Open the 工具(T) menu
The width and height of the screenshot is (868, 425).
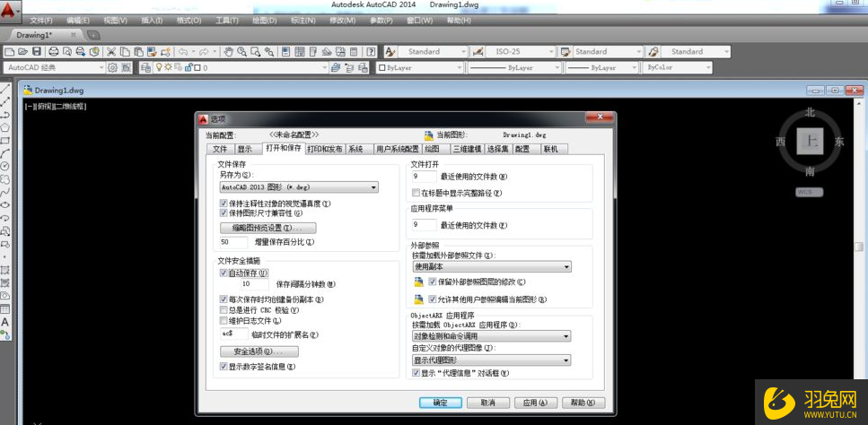tap(226, 21)
